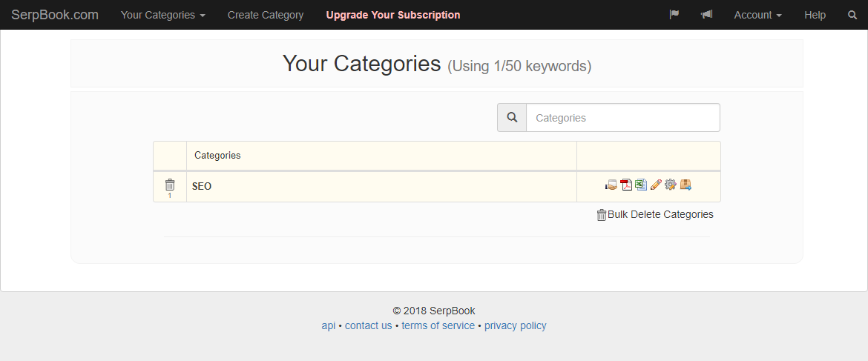The image size is (868, 361).
Task: Export SEO category as PDF
Action: tap(626, 185)
